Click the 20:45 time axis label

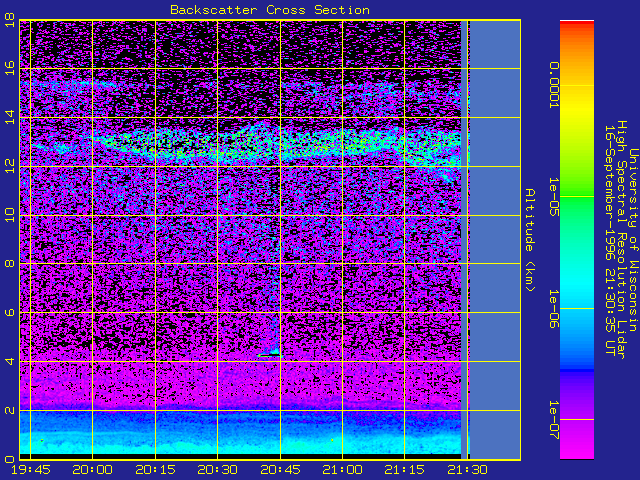click(x=280, y=470)
